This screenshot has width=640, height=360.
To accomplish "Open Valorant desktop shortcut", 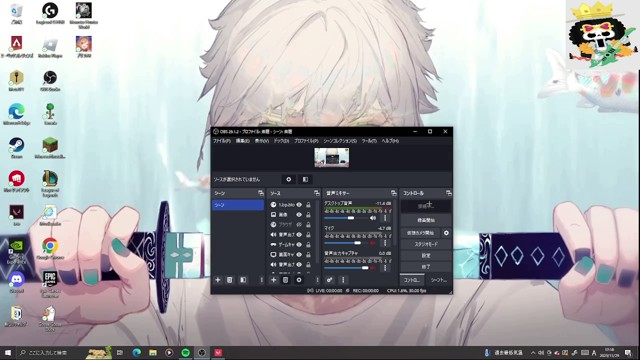I will coord(16,215).
